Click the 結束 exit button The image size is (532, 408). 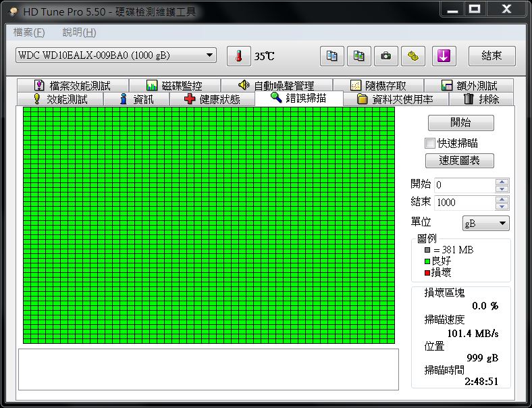tap(491, 56)
